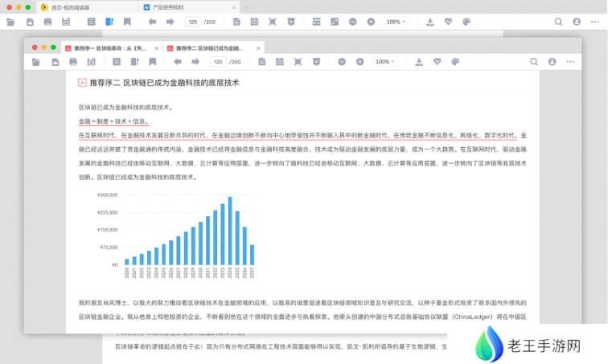The width and height of the screenshot is (608, 364).
Task: Click the diamond VIP icon in back window
Action: coord(448,22)
